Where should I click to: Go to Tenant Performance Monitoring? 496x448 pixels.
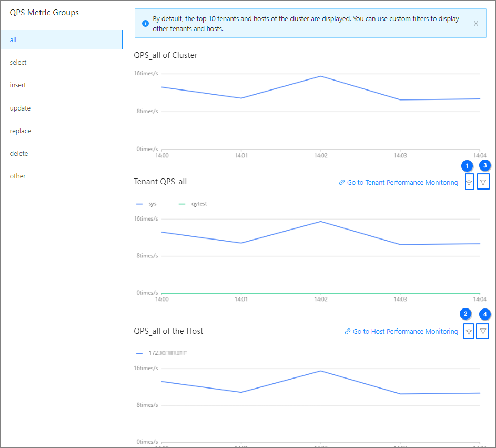click(398, 182)
